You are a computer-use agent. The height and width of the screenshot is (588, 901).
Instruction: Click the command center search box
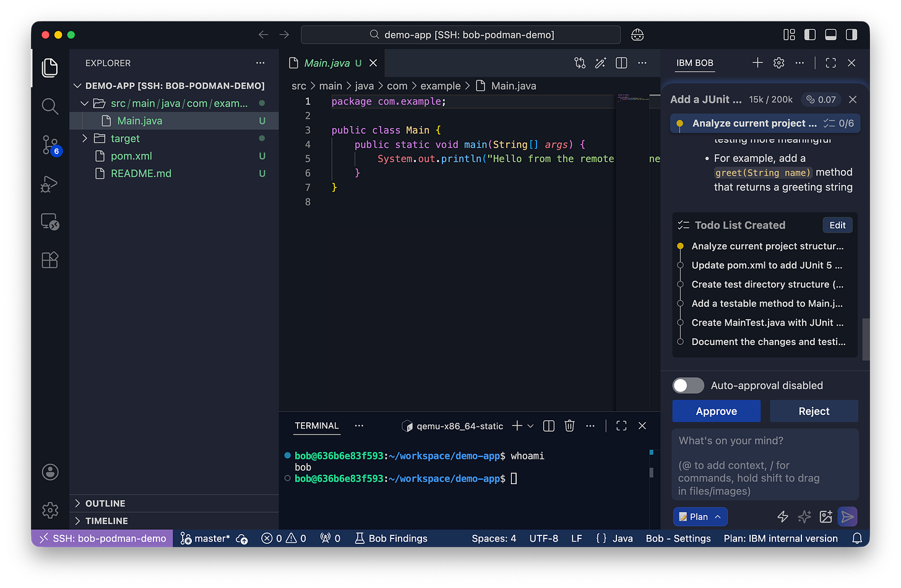coord(461,35)
